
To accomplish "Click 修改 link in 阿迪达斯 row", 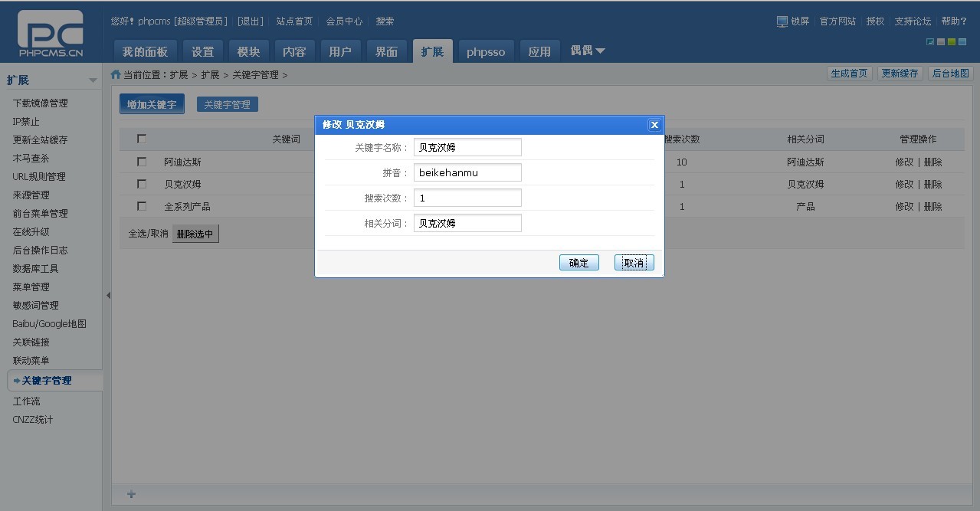I will pyautogui.click(x=904, y=162).
